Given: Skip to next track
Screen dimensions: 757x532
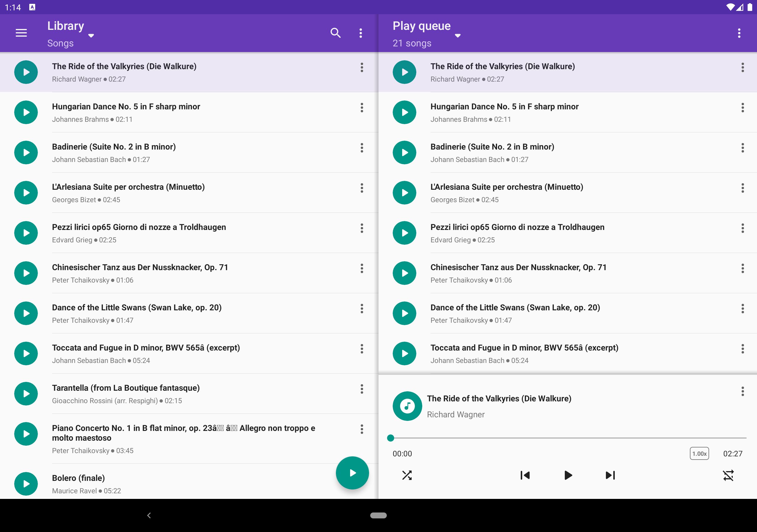Looking at the screenshot, I should tap(610, 475).
